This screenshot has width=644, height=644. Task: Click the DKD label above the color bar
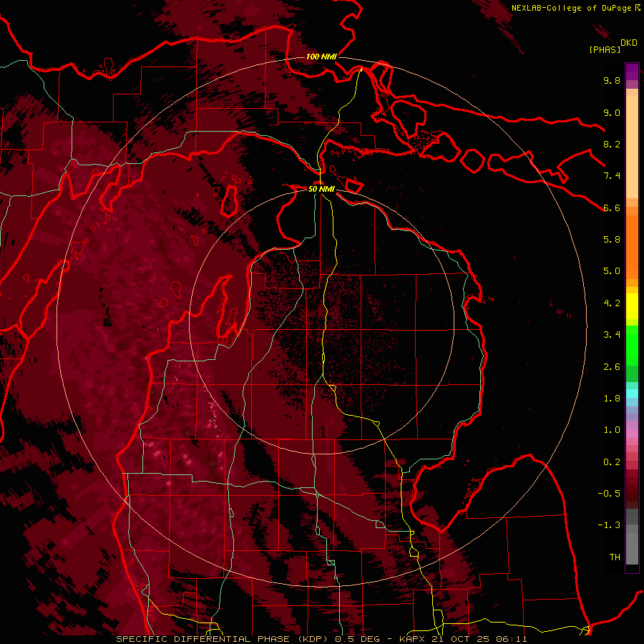tap(629, 43)
